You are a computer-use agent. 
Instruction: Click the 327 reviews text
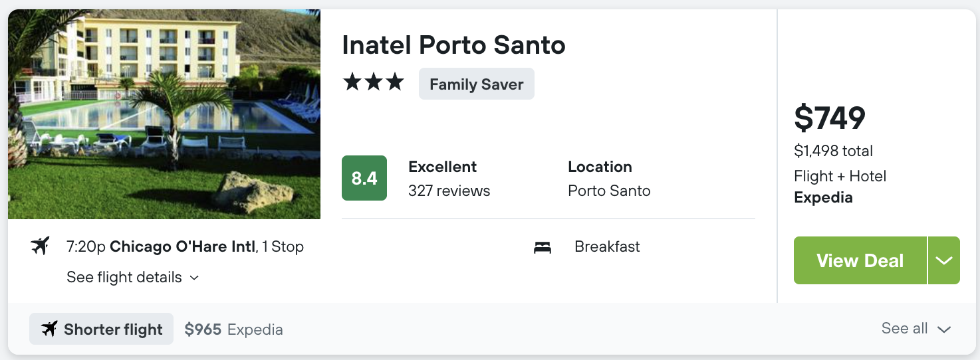tap(449, 191)
